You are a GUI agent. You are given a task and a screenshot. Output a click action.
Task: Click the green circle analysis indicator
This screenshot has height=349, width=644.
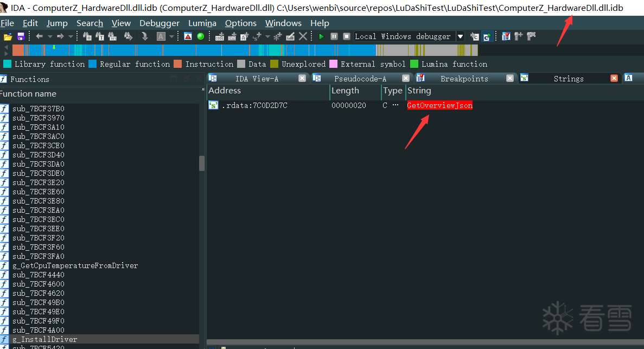point(201,36)
